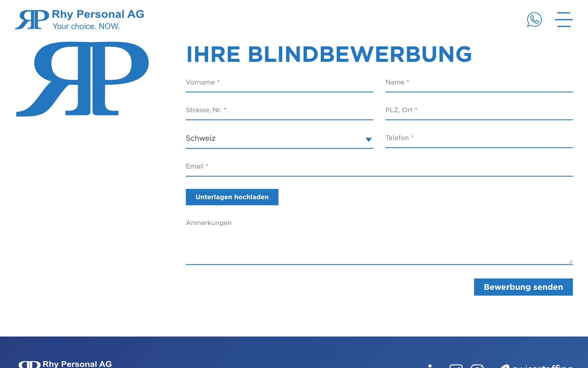Screen dimensions: 588x368
Task: Click the large RP logo graphic
Action: [x=82, y=79]
